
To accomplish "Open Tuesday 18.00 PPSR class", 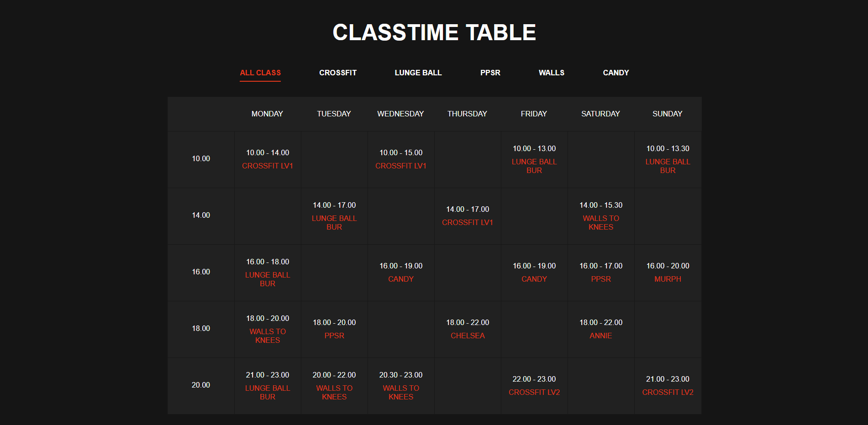I will (x=334, y=336).
